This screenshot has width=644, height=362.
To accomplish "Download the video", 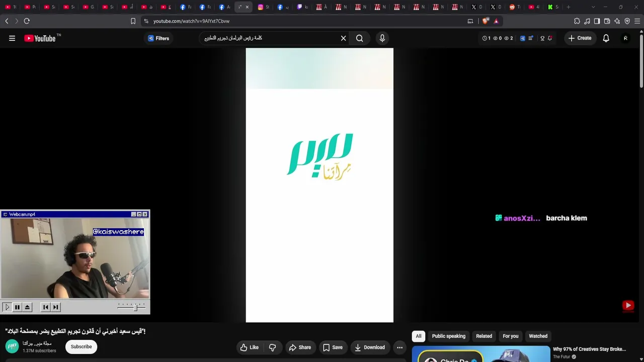I will tap(370, 347).
